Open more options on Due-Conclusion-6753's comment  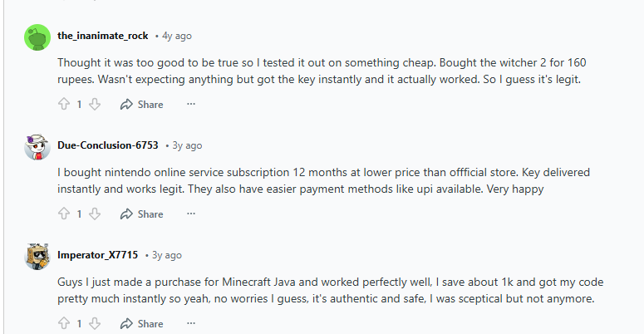pyautogui.click(x=191, y=214)
